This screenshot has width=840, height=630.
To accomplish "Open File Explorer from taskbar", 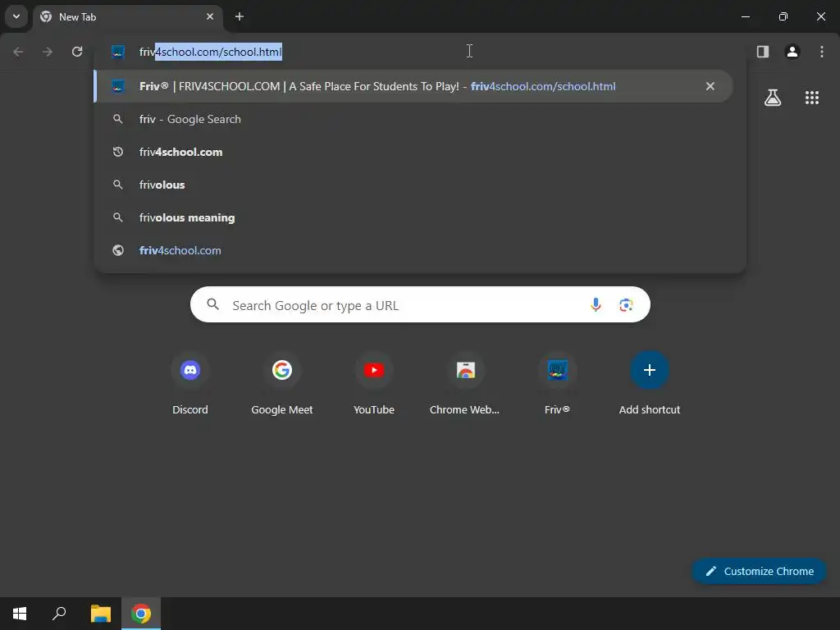I will coord(100,614).
